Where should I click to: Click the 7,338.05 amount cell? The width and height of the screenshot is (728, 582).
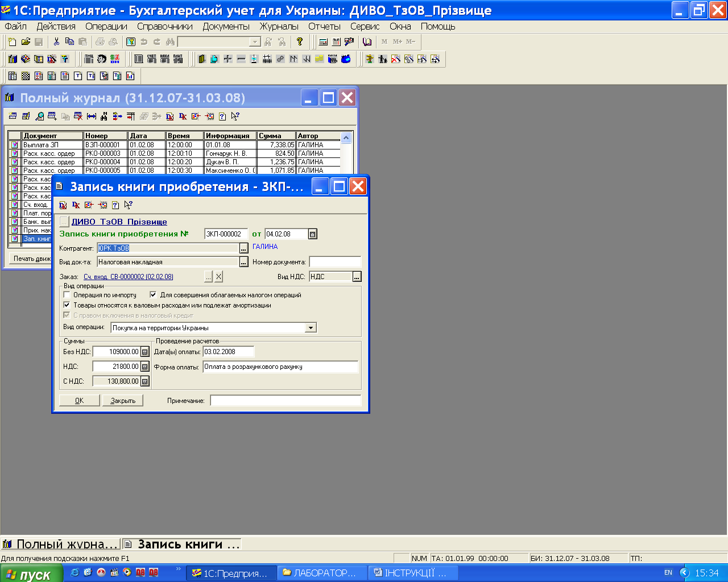[x=276, y=145]
